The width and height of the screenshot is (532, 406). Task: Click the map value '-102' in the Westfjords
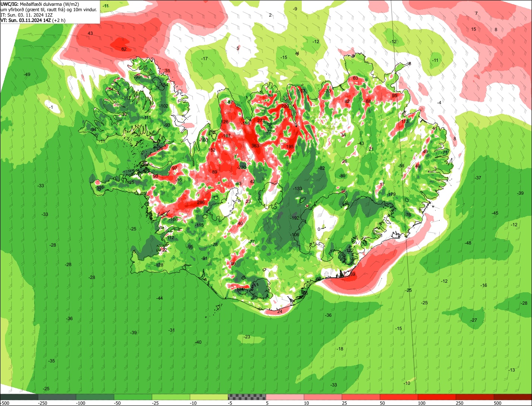pos(164,106)
